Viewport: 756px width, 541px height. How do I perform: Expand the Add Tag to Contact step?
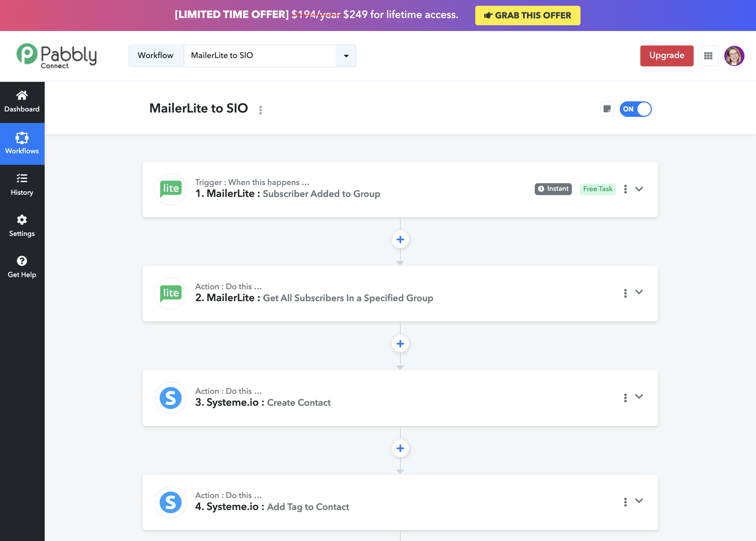639,501
